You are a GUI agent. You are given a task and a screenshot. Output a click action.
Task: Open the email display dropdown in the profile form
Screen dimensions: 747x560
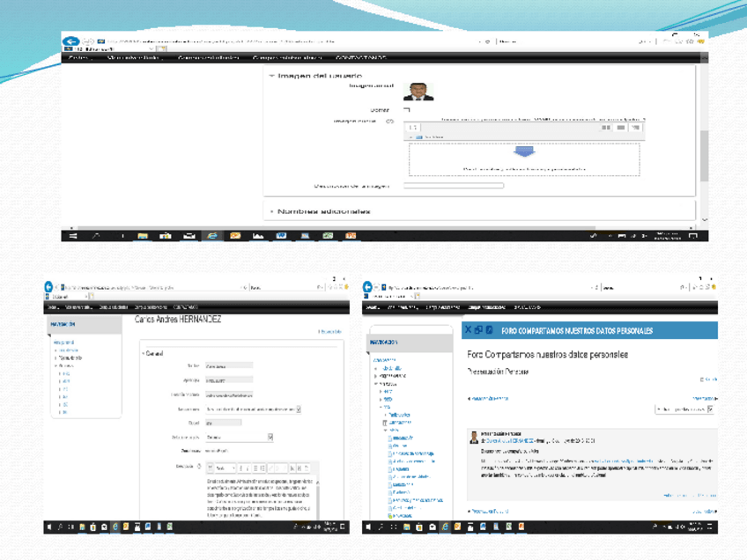tap(253, 409)
